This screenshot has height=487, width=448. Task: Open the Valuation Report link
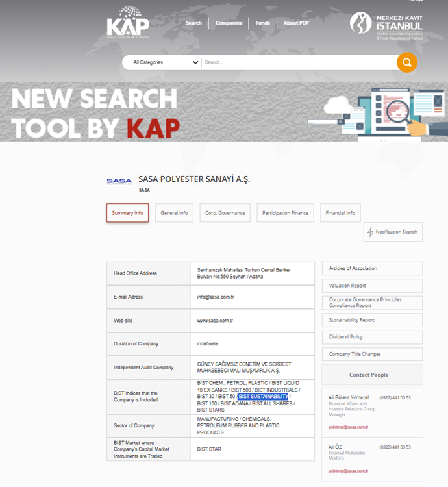click(x=372, y=286)
